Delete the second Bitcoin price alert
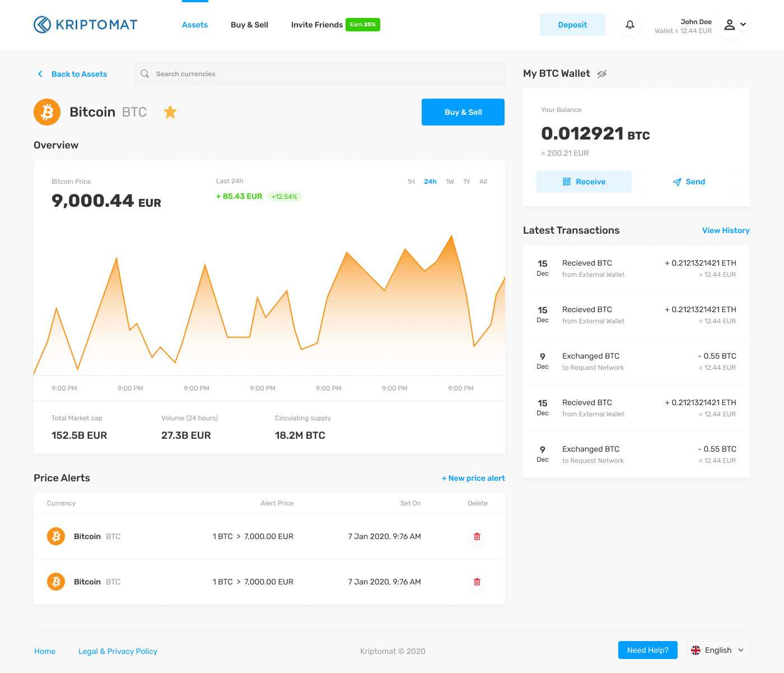784x673 pixels. (477, 582)
